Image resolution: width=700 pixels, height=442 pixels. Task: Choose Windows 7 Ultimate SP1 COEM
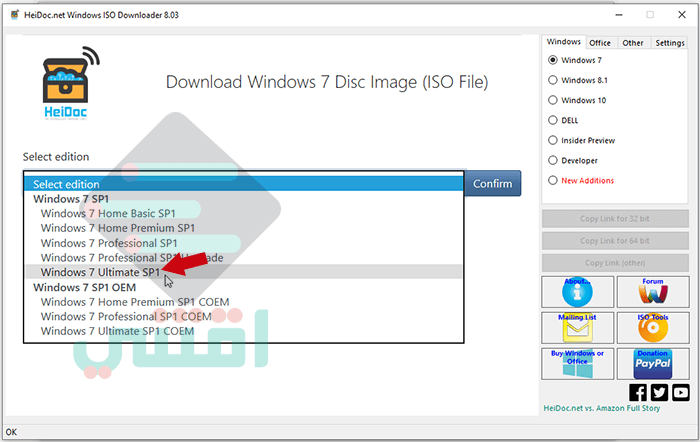pyautogui.click(x=244, y=331)
